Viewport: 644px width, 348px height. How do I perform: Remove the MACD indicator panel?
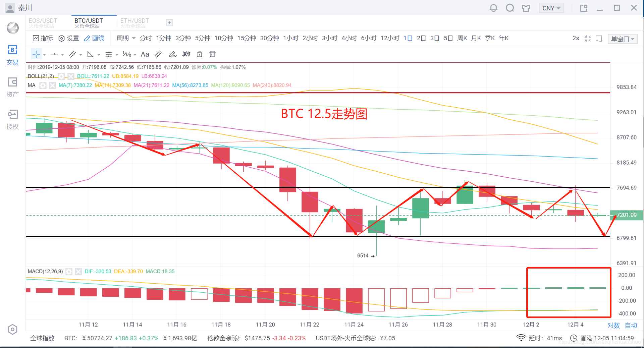click(x=78, y=272)
